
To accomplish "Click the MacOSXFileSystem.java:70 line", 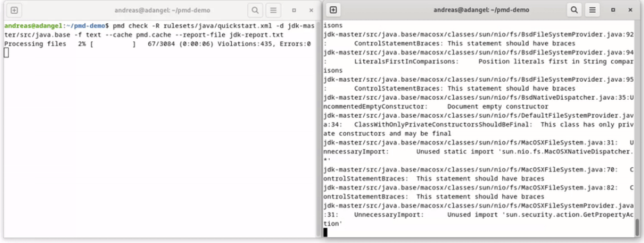I will [478, 170].
